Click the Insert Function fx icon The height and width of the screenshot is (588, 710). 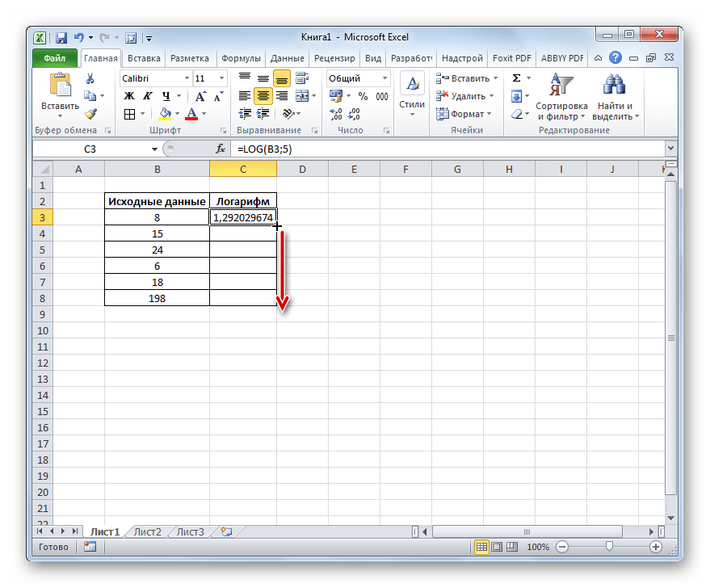pyautogui.click(x=220, y=149)
